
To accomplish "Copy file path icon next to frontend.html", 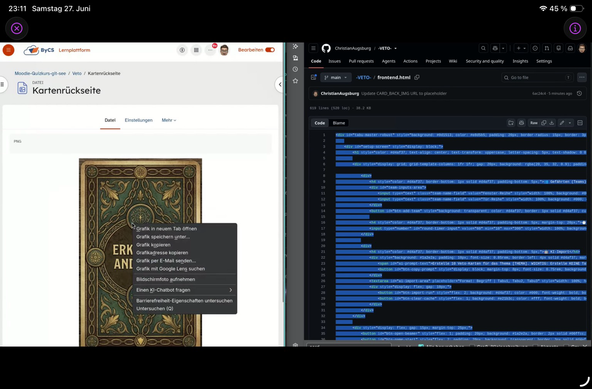I will 417,77.
